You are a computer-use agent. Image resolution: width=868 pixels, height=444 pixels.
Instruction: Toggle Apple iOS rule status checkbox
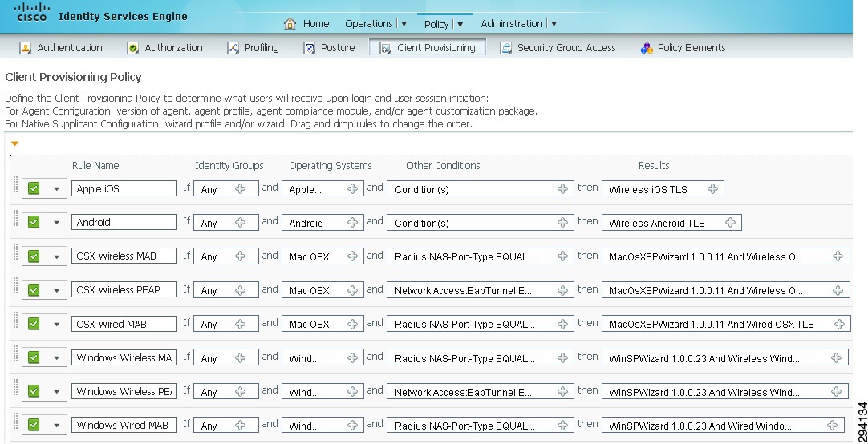[34, 188]
